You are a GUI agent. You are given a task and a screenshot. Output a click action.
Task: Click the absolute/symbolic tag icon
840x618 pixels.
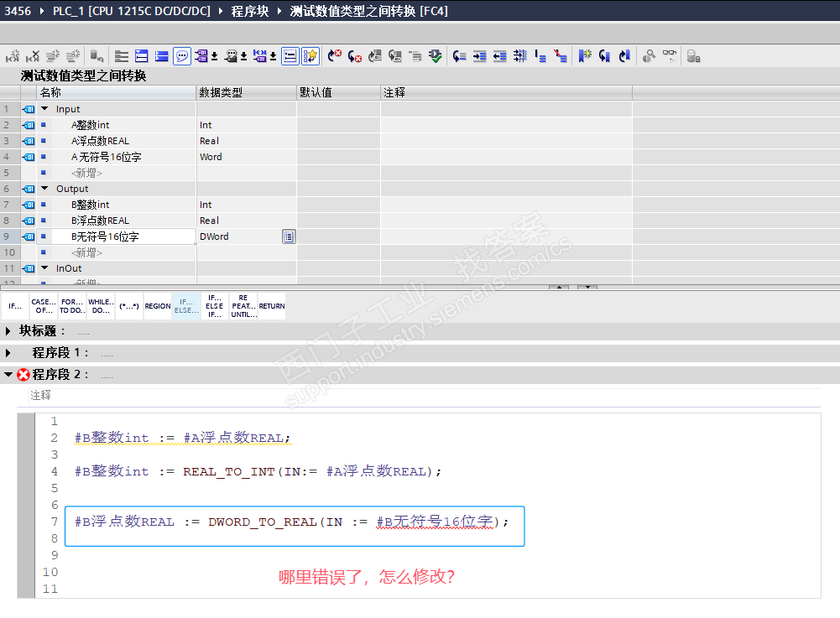pos(201,56)
